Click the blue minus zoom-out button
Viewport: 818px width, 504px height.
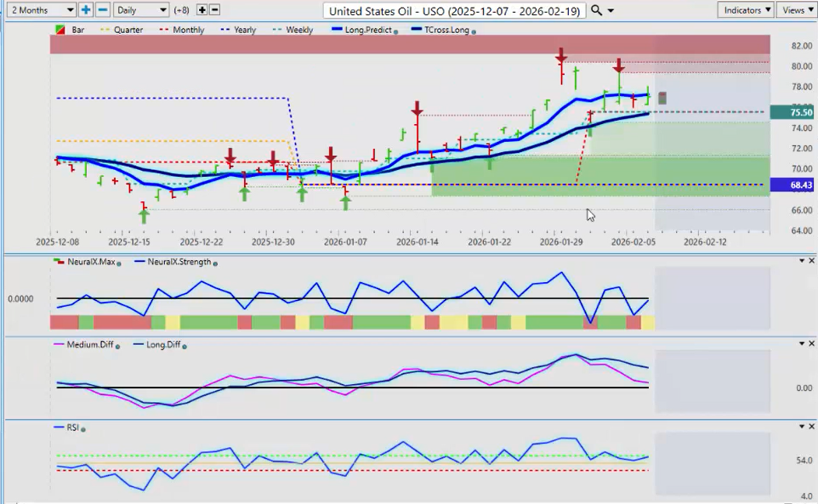coord(102,9)
